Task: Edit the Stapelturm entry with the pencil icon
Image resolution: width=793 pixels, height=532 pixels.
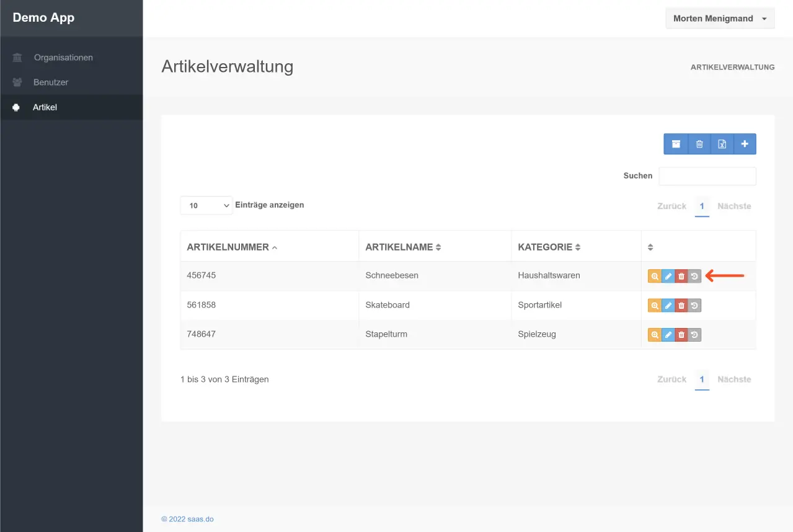Action: (668, 335)
